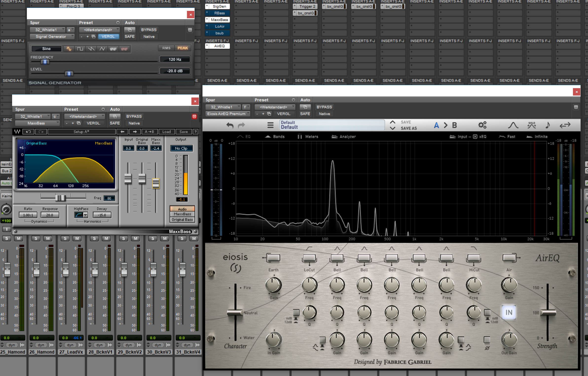The image size is (588, 376).
Task: Select the sawtooth waveform icon
Action: (91, 49)
